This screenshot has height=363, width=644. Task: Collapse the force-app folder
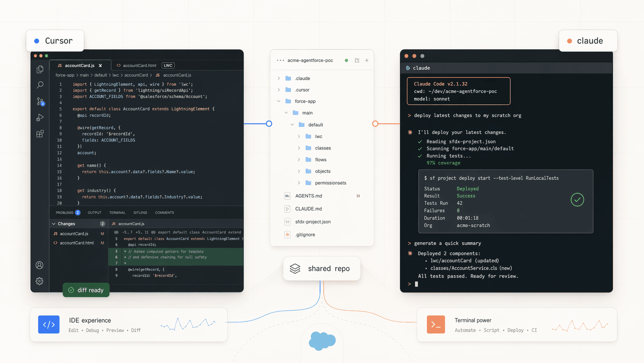click(279, 101)
